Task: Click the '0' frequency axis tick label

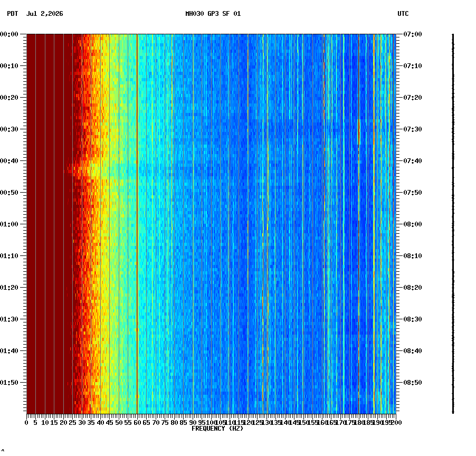Action: tap(26, 423)
